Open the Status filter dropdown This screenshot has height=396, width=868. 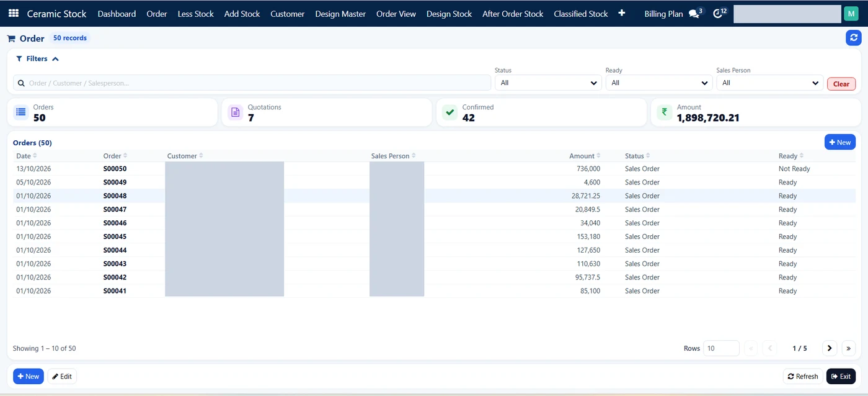pos(548,83)
